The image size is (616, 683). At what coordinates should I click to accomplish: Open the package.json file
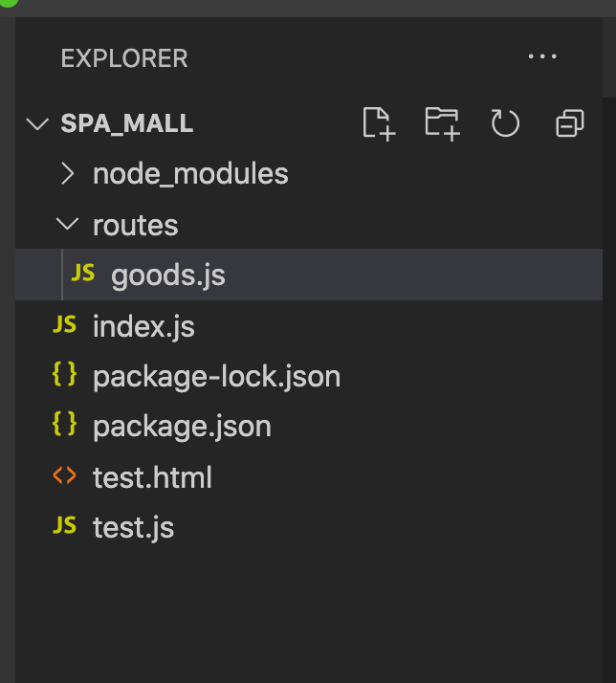point(182,427)
